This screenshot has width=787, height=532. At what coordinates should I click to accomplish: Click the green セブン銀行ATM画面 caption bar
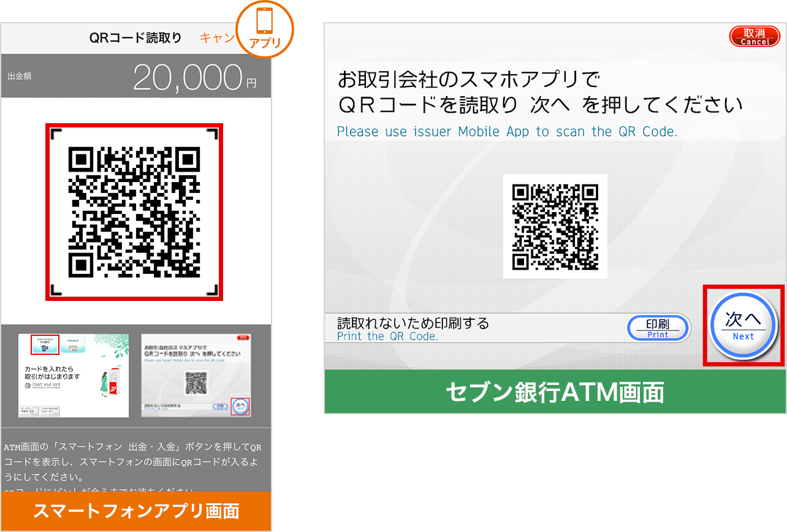[x=555, y=392]
